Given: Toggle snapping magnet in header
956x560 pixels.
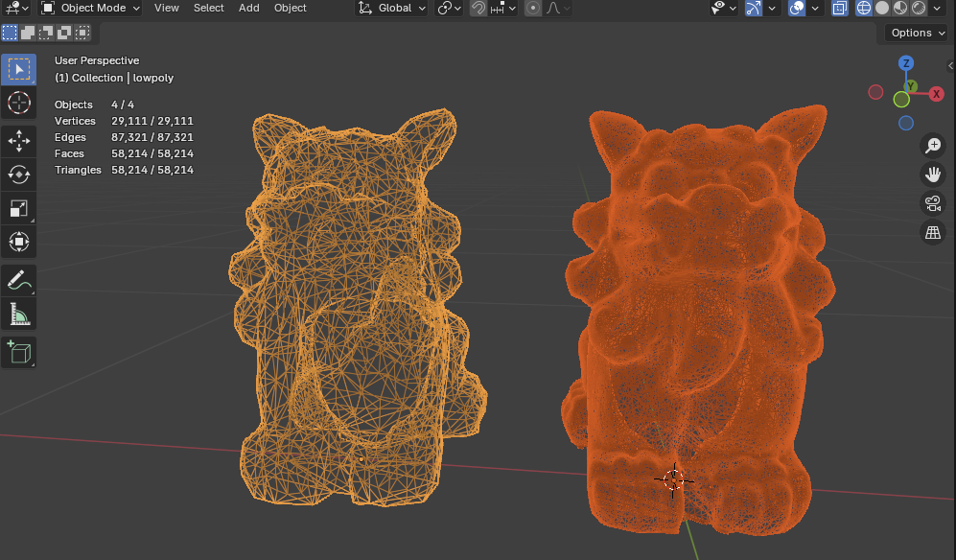Looking at the screenshot, I should pyautogui.click(x=478, y=8).
